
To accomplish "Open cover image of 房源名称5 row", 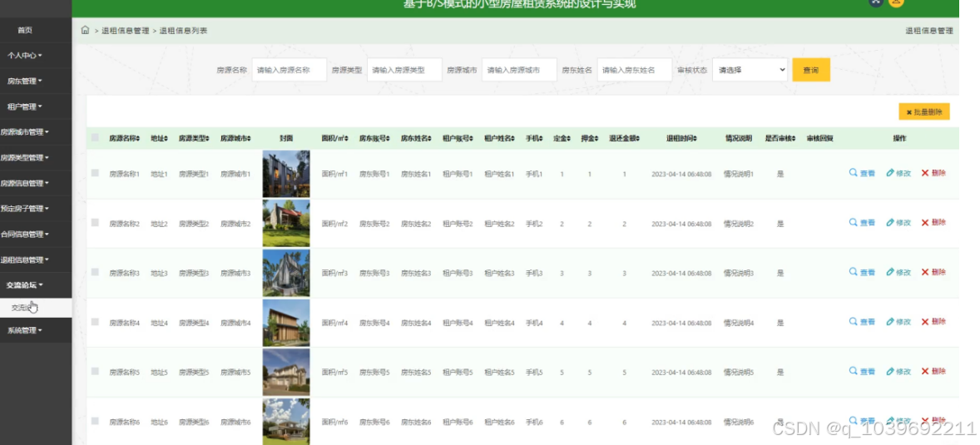I will (x=286, y=372).
